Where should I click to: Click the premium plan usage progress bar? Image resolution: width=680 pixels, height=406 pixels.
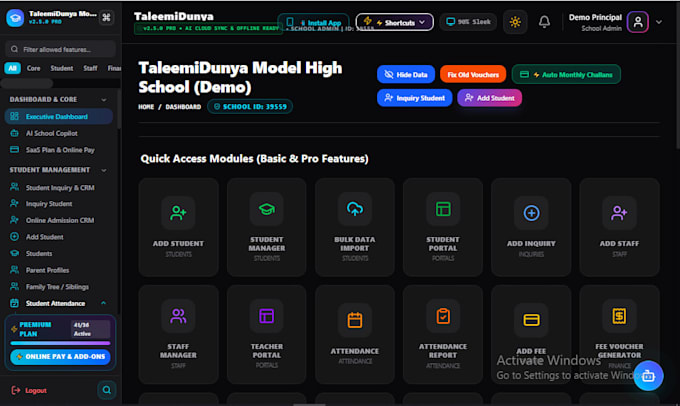60,343
